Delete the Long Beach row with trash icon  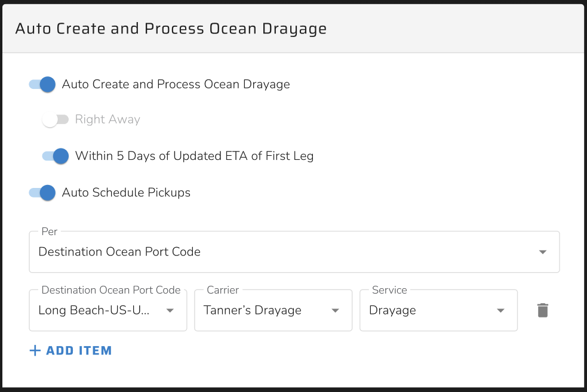(x=542, y=310)
